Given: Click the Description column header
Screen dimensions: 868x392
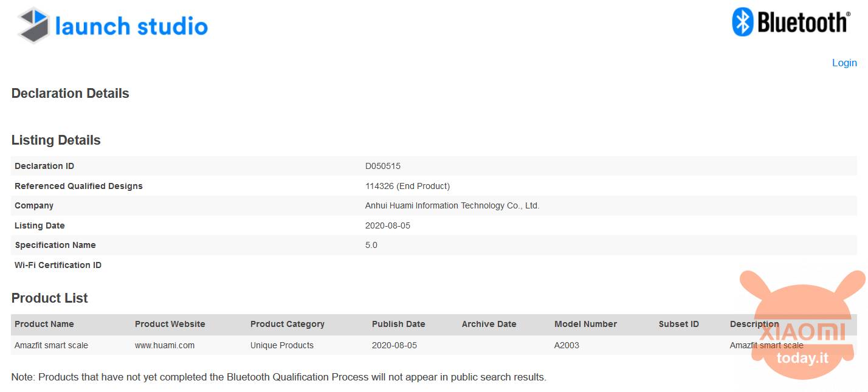Looking at the screenshot, I should click(754, 324).
